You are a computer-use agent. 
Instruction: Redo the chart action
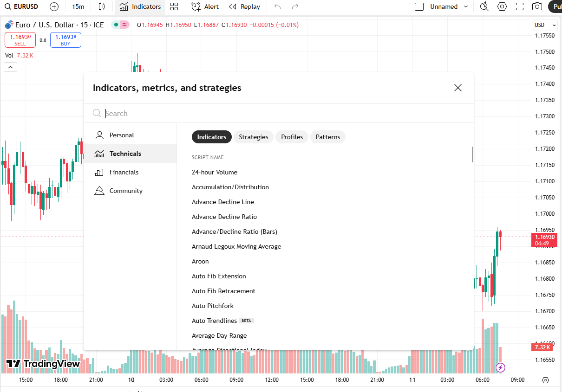coord(295,7)
